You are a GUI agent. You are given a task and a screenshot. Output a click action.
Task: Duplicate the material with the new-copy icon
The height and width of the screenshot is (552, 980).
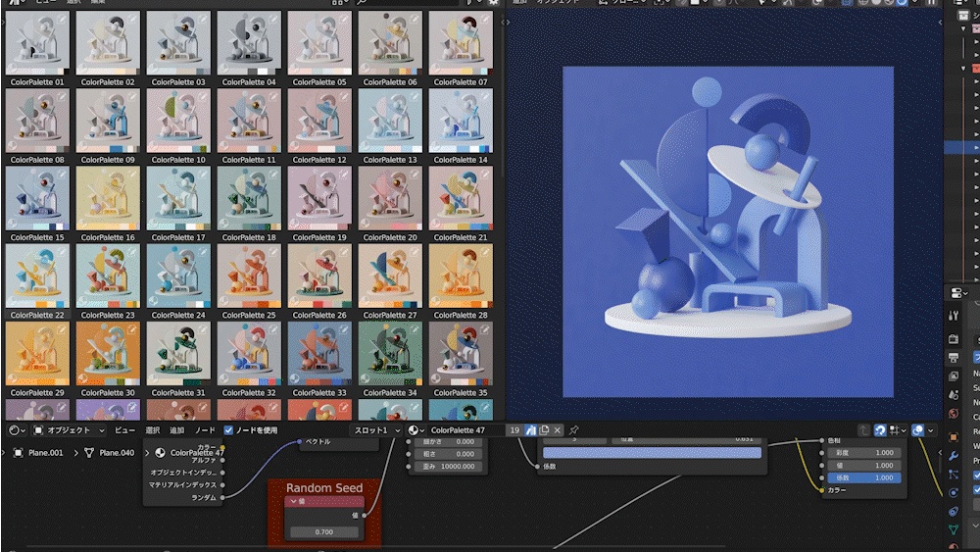[x=544, y=430]
